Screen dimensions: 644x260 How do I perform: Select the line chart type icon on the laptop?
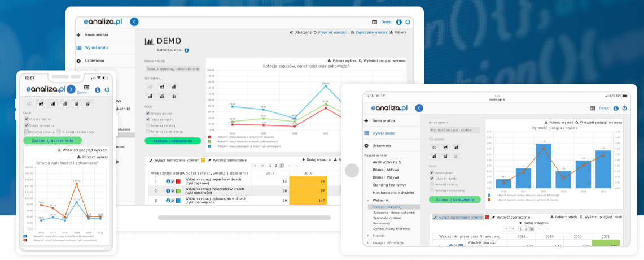[150, 87]
